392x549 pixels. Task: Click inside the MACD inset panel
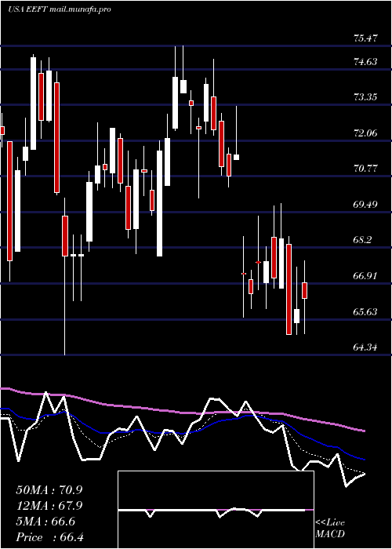[216, 510]
